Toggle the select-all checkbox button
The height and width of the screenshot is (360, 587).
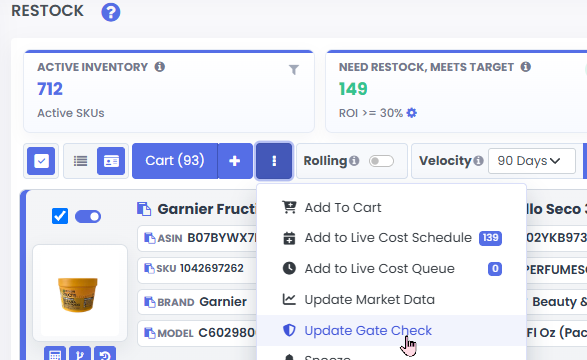[x=41, y=161]
